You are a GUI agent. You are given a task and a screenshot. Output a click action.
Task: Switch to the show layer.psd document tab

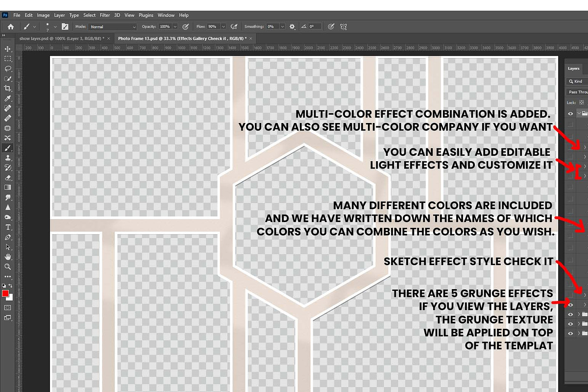coord(64,38)
